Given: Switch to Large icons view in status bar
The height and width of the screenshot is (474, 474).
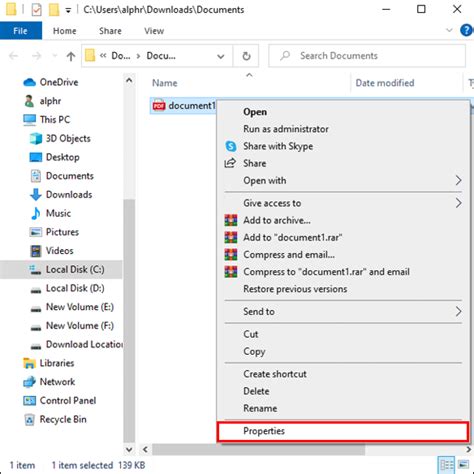Looking at the screenshot, I should click(x=464, y=464).
